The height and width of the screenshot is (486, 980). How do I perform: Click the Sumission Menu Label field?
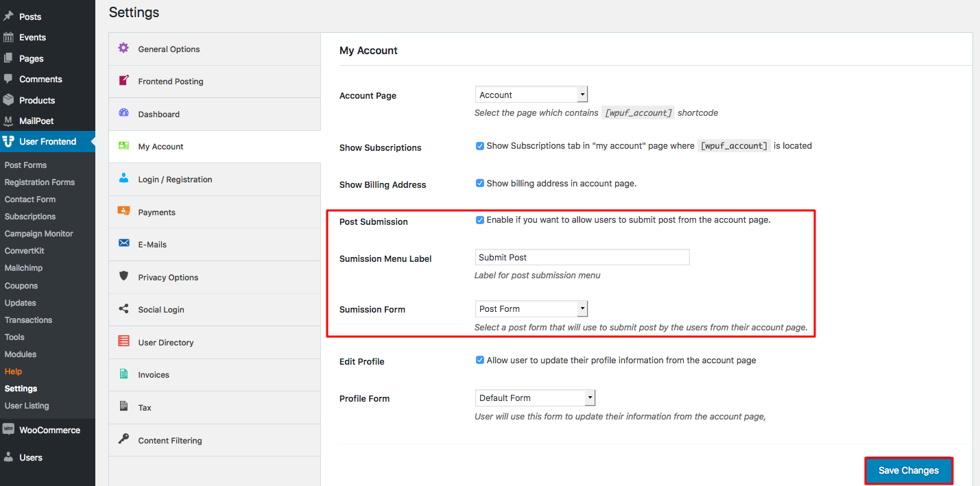pos(582,257)
